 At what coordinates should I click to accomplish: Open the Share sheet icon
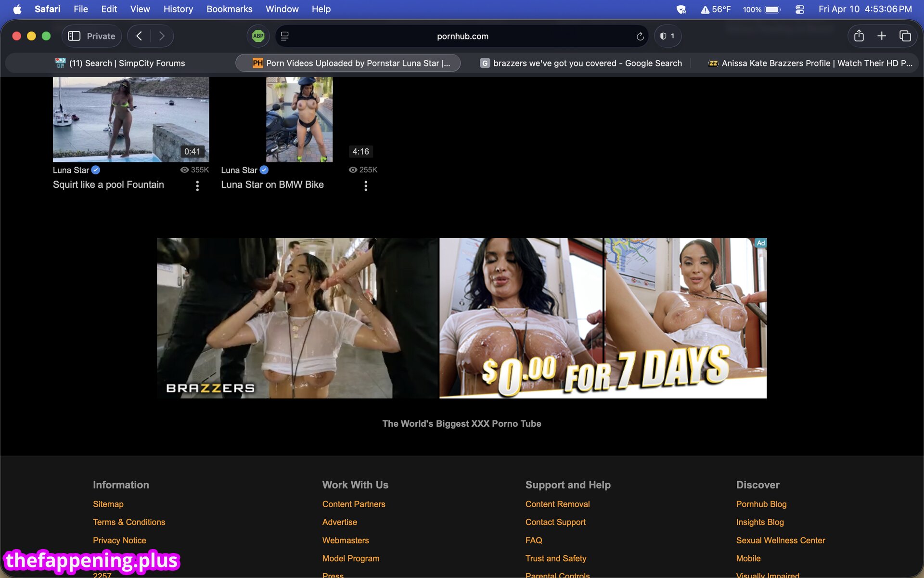point(859,36)
